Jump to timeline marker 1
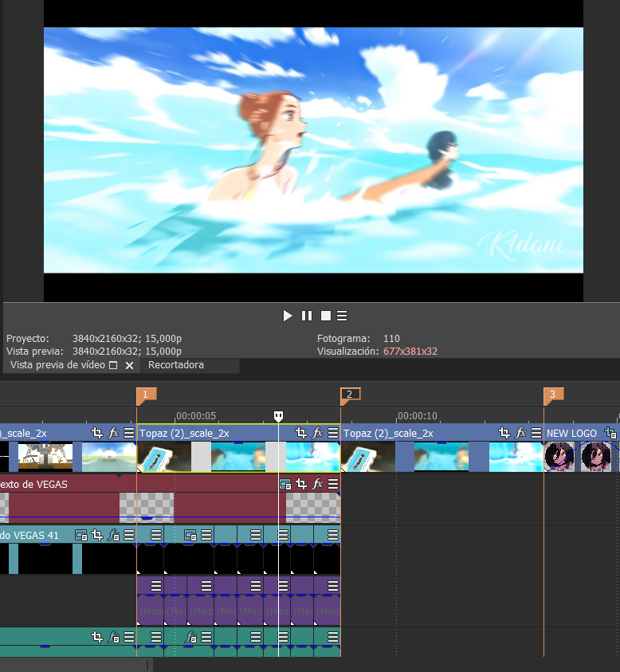The width and height of the screenshot is (620, 672). point(146,395)
